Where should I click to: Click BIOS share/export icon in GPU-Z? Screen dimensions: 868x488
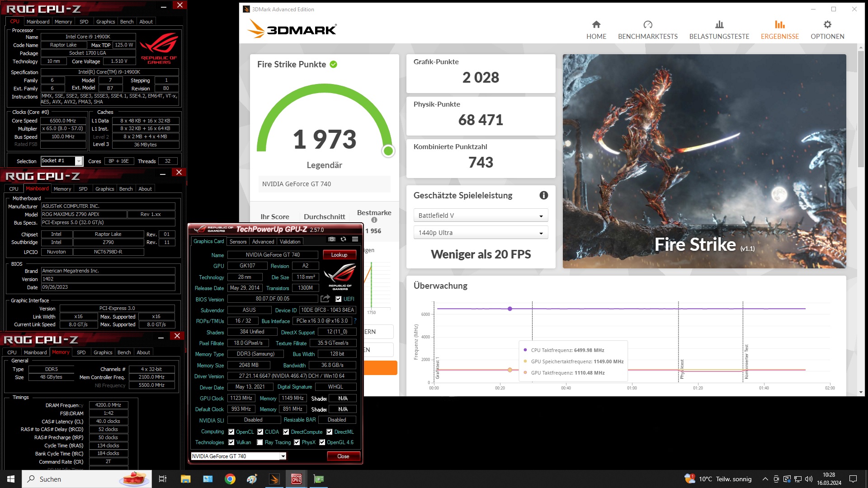pyautogui.click(x=325, y=299)
